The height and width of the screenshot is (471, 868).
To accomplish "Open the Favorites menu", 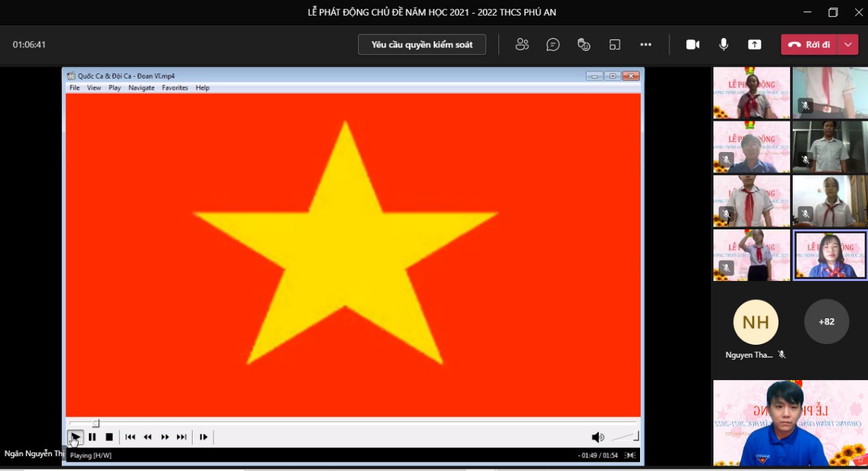I will 175,88.
